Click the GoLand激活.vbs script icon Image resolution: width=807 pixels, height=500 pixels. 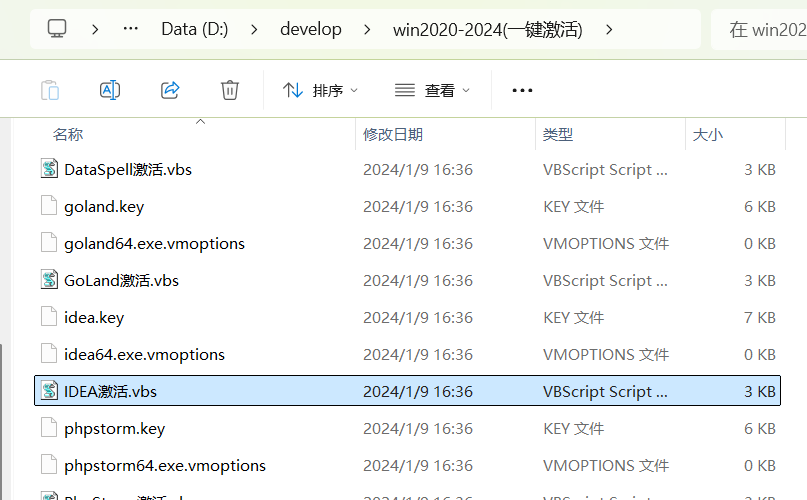(x=49, y=280)
